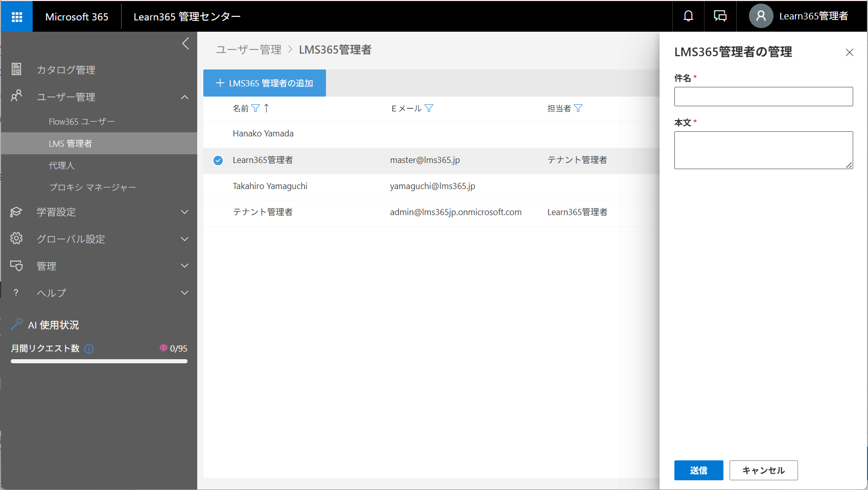Click the pink diamond credits icon
The image size is (868, 490).
point(163,348)
